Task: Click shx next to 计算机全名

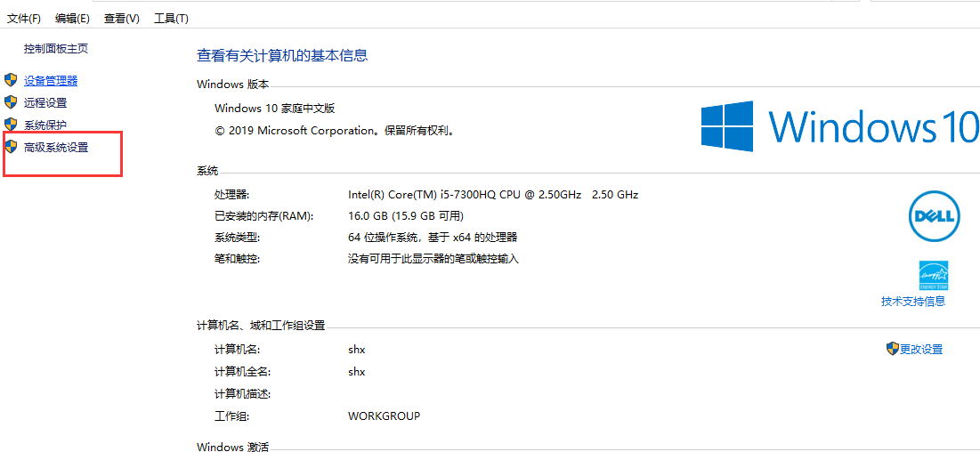Action: point(356,371)
